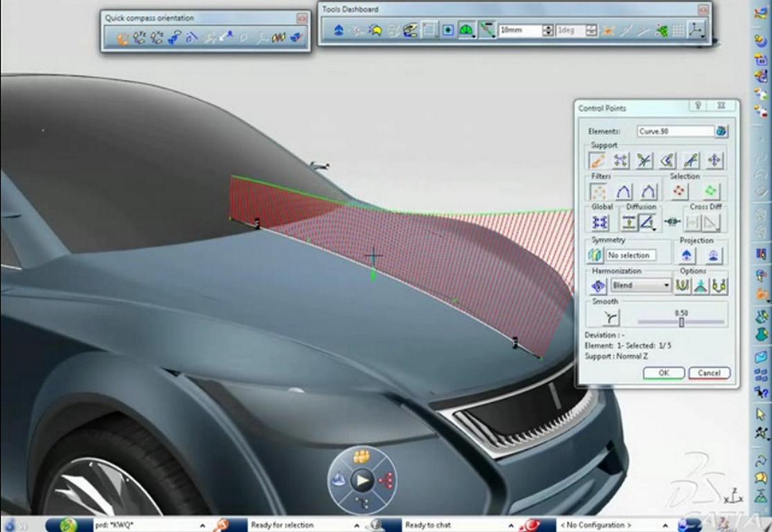The width and height of the screenshot is (772, 532).
Task: Select the first Support icon (normal to compass)
Action: [x=597, y=161]
